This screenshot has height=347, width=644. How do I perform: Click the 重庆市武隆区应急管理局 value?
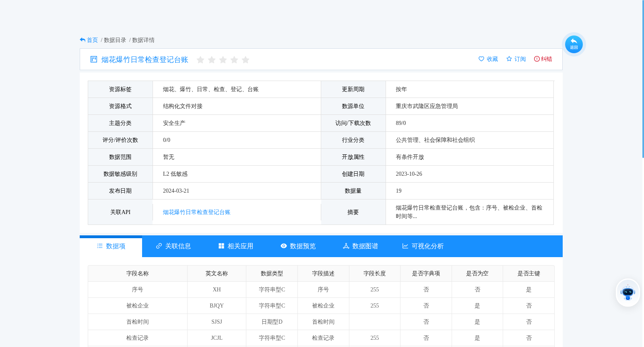(x=427, y=106)
